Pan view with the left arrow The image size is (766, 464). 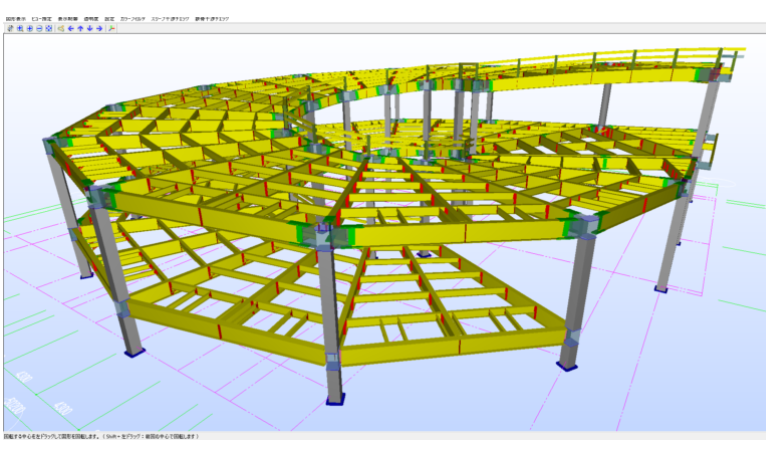coord(71,29)
